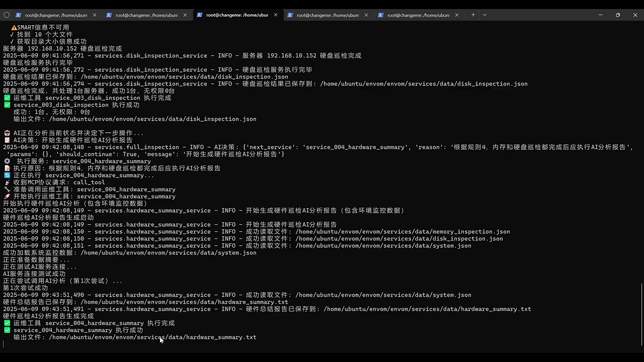The image size is (644, 362).
Task: Click the administrator shield icon in title bar
Action: tap(7, 15)
